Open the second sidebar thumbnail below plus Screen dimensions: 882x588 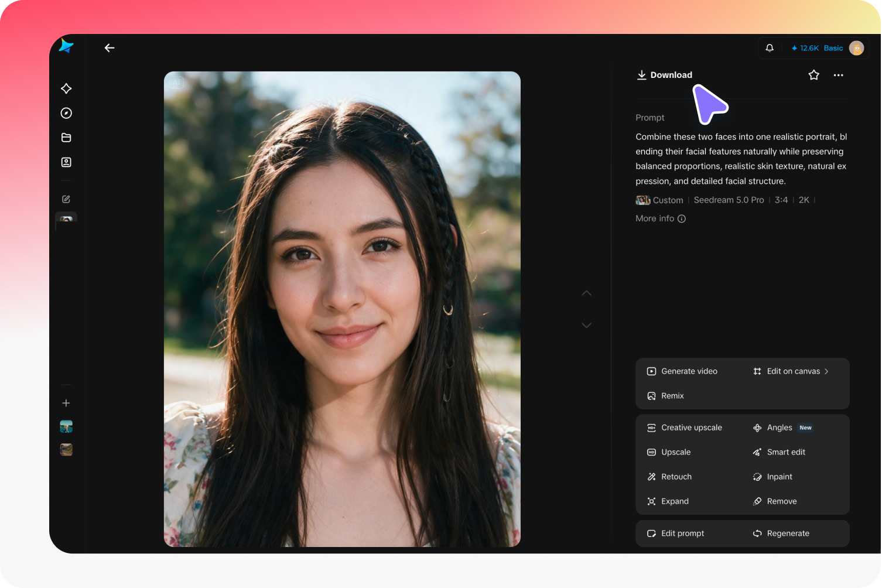pos(66,450)
